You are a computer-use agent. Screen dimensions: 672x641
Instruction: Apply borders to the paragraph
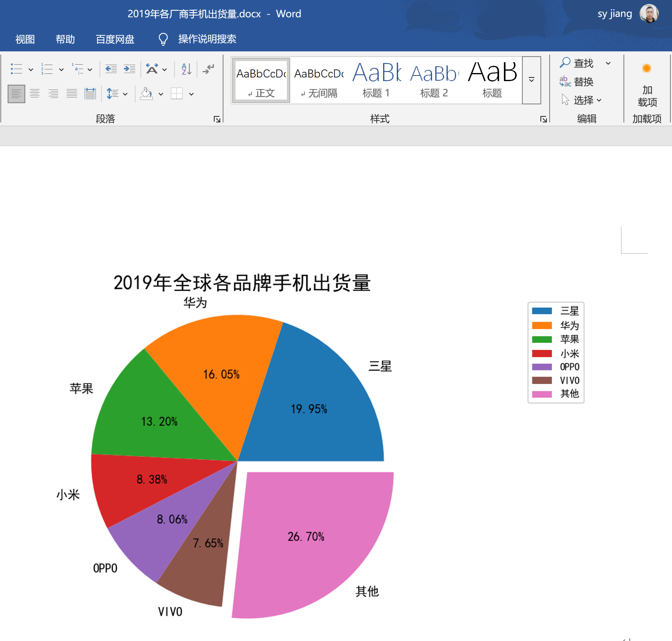tap(177, 94)
